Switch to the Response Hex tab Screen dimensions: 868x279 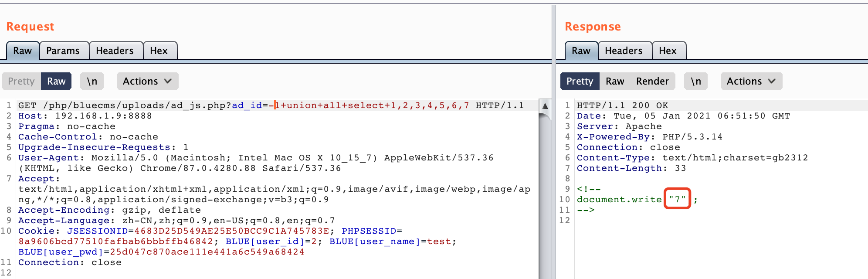tap(668, 51)
